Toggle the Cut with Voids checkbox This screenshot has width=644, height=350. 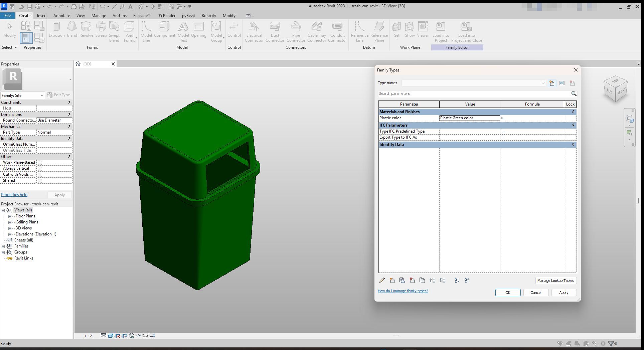coord(40,175)
